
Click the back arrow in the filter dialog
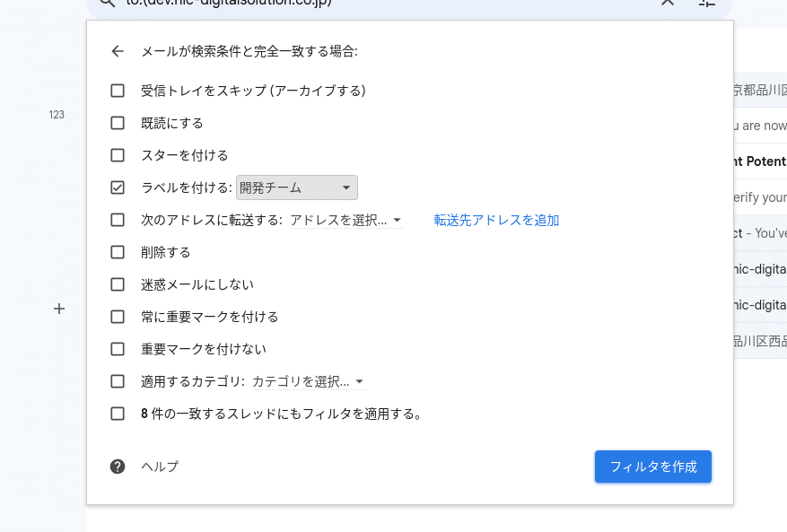pos(117,51)
